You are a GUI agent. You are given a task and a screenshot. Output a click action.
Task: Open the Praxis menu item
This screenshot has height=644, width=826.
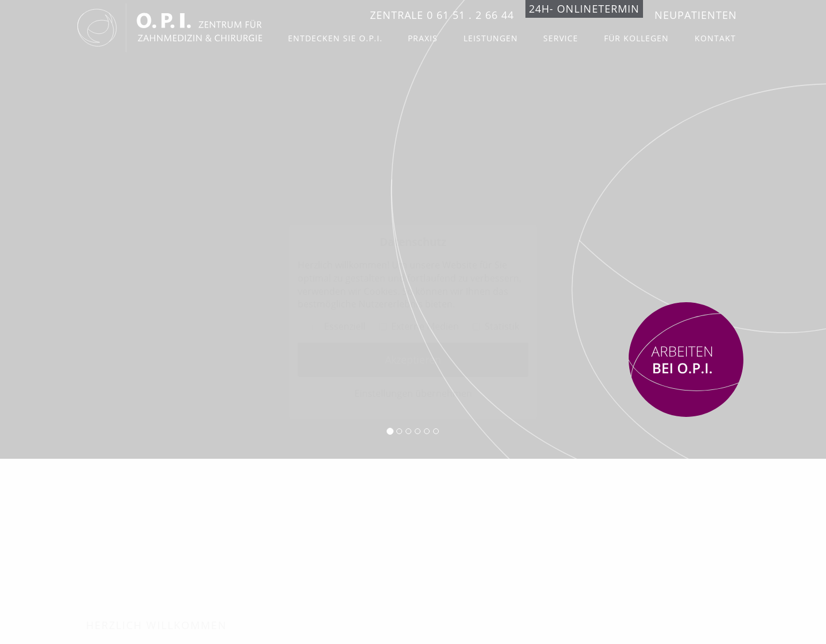point(423,38)
